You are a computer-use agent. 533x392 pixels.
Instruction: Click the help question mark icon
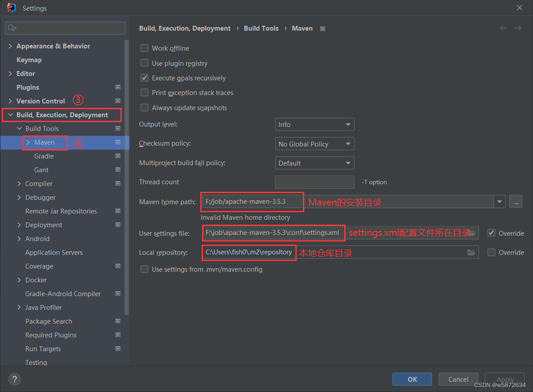click(x=14, y=379)
